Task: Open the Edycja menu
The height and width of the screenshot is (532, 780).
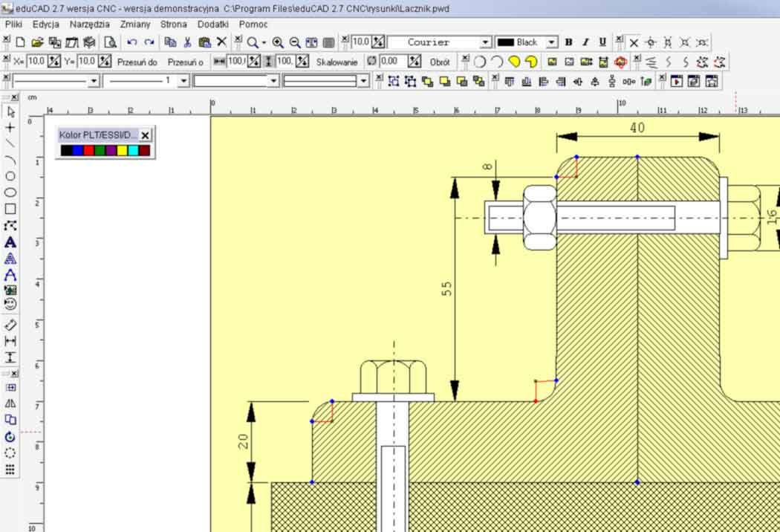Action: [46, 24]
